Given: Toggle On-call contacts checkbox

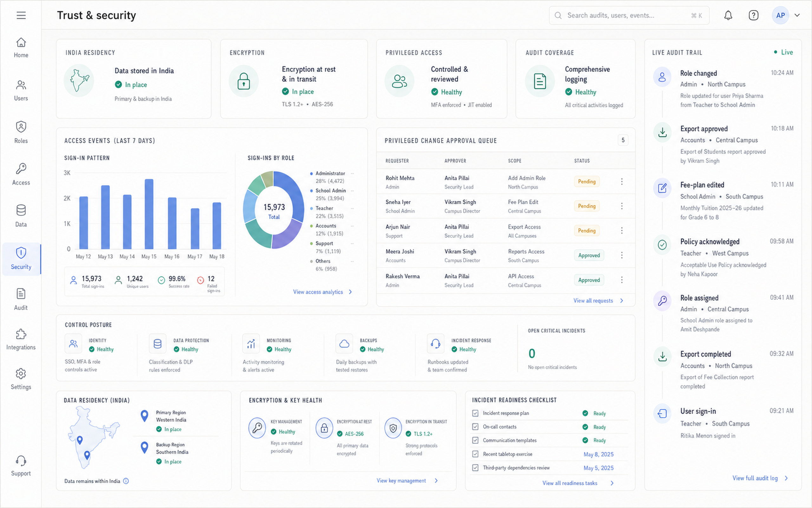Looking at the screenshot, I should coord(475,427).
